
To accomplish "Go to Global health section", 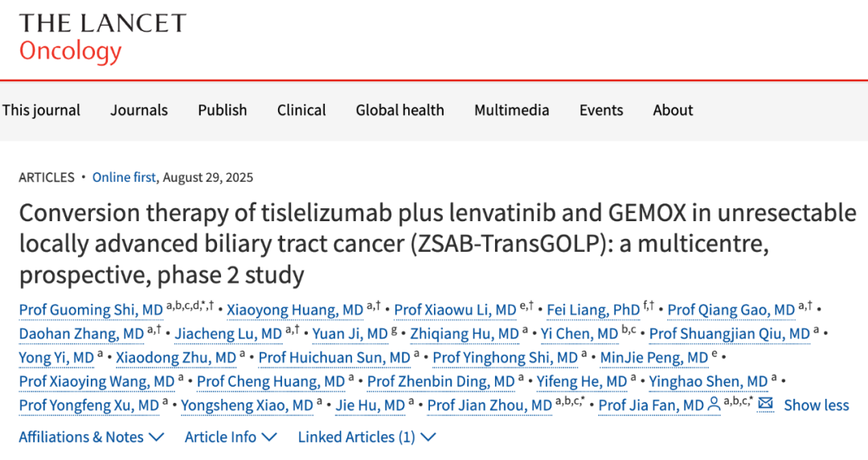I will tap(399, 109).
